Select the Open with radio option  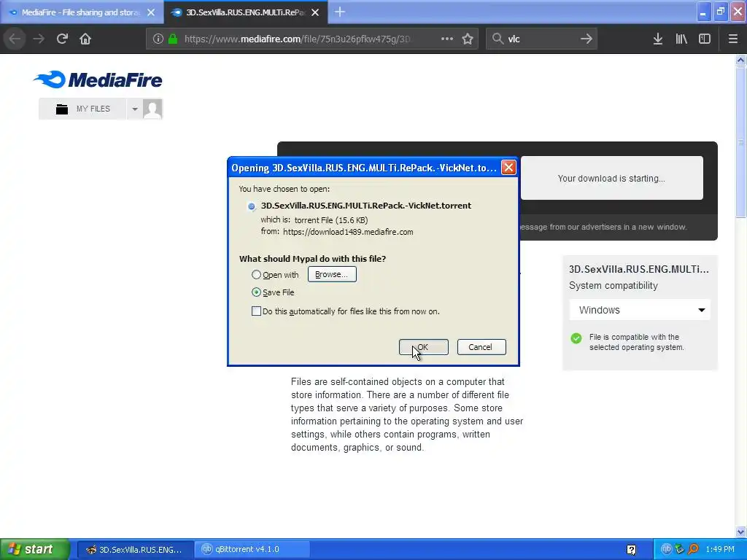(x=256, y=275)
